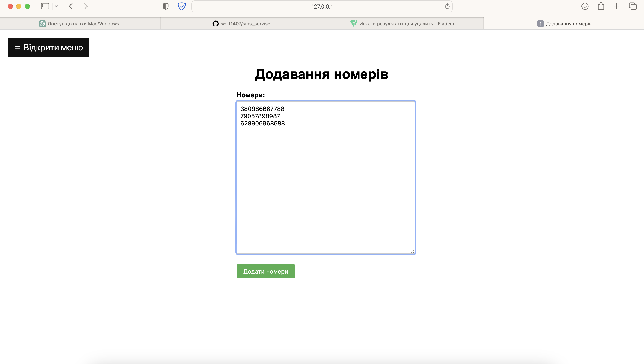The width and height of the screenshot is (644, 364).
Task: Switch to Доступ до папки Mac/Windows tab
Action: click(x=80, y=24)
